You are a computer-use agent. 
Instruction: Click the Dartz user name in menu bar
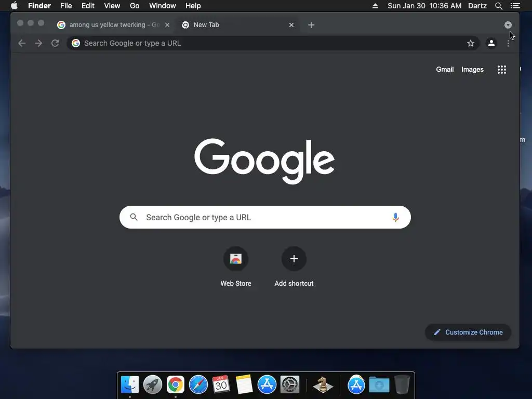477,6
